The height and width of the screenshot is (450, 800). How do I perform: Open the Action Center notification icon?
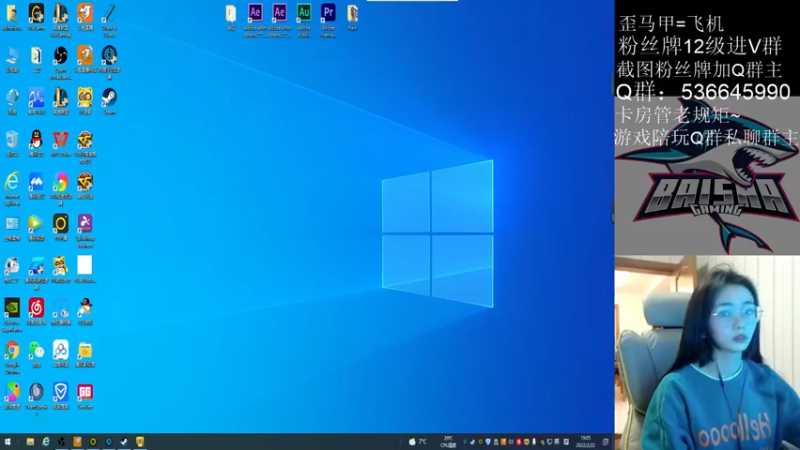[x=606, y=442]
